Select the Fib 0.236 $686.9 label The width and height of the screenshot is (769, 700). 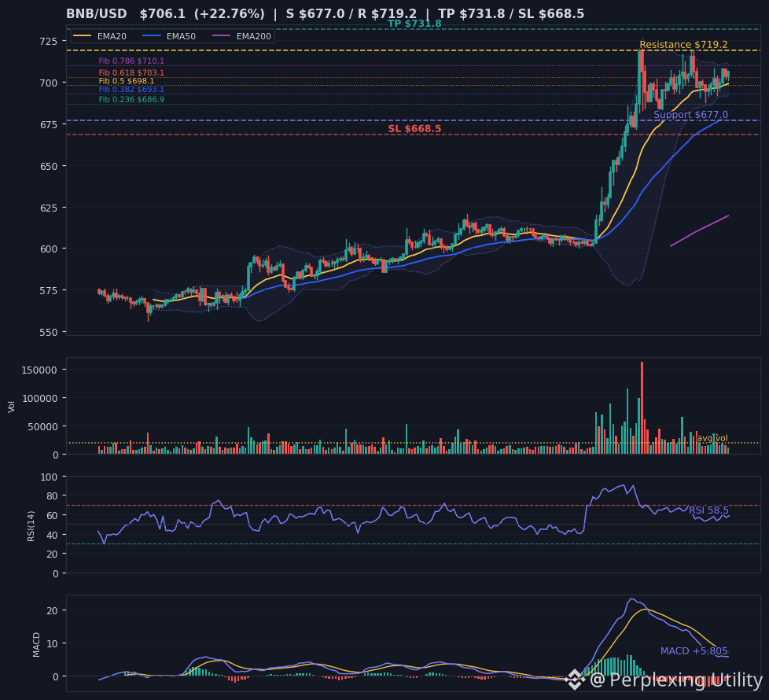(131, 100)
